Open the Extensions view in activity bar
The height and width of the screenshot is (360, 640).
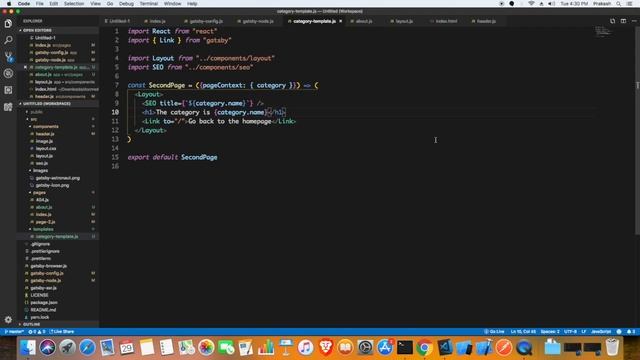[x=8, y=90]
